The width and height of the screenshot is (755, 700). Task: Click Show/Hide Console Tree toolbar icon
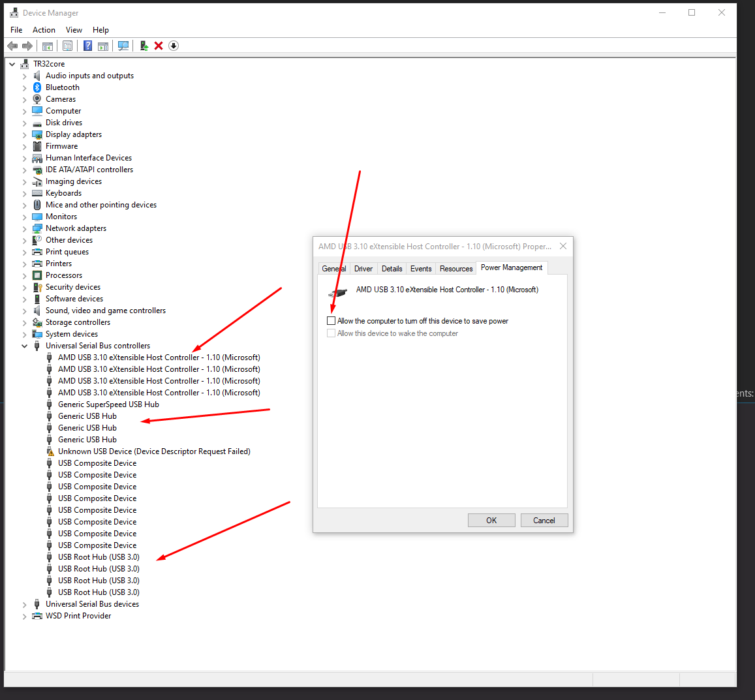tap(47, 46)
